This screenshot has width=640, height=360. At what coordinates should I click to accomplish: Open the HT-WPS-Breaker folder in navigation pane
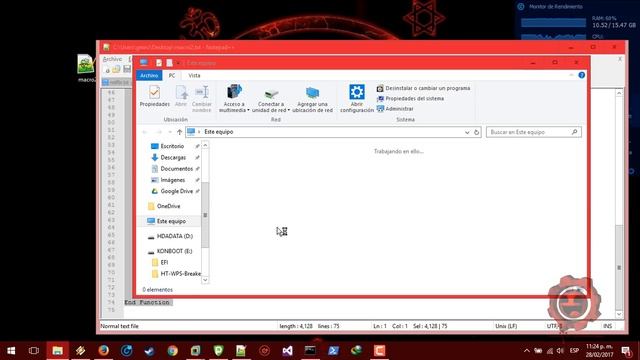[180, 273]
